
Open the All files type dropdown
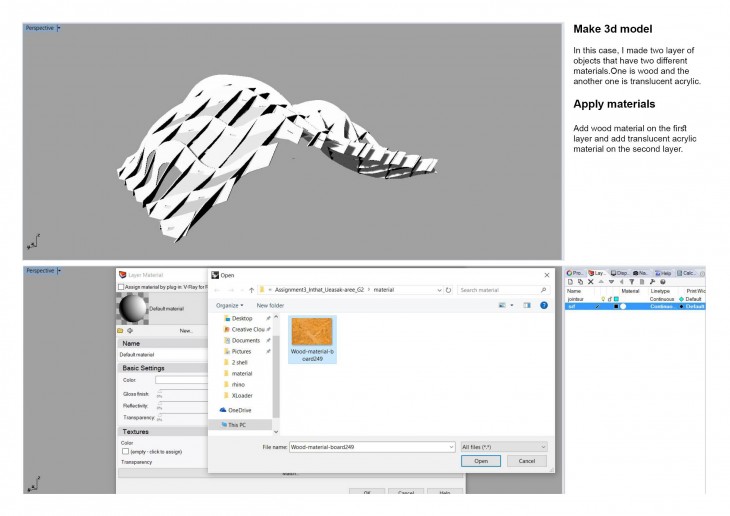[x=503, y=447]
